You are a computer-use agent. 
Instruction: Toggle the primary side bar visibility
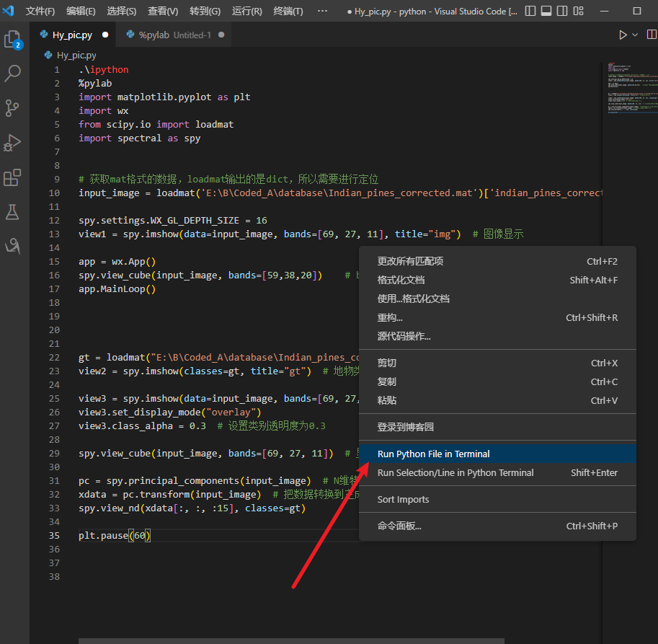[530, 12]
